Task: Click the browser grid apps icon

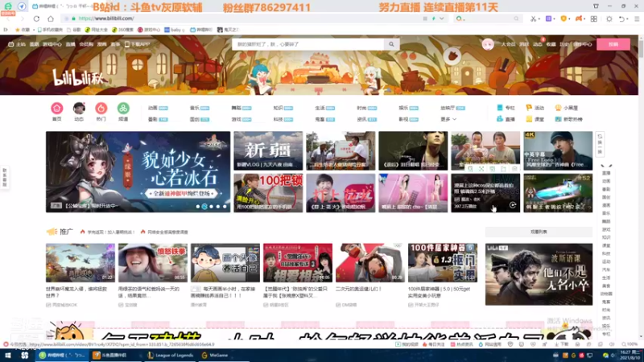Action: [x=594, y=19]
